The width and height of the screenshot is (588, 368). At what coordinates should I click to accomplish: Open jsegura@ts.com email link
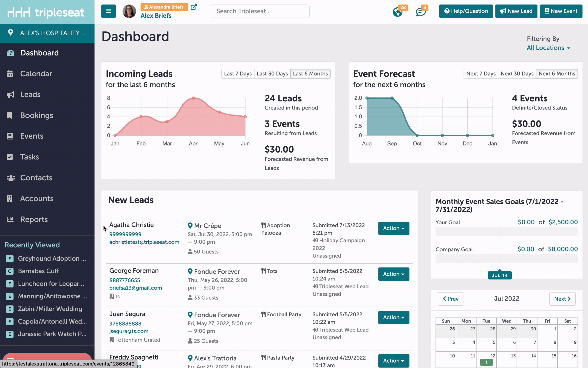click(x=129, y=331)
